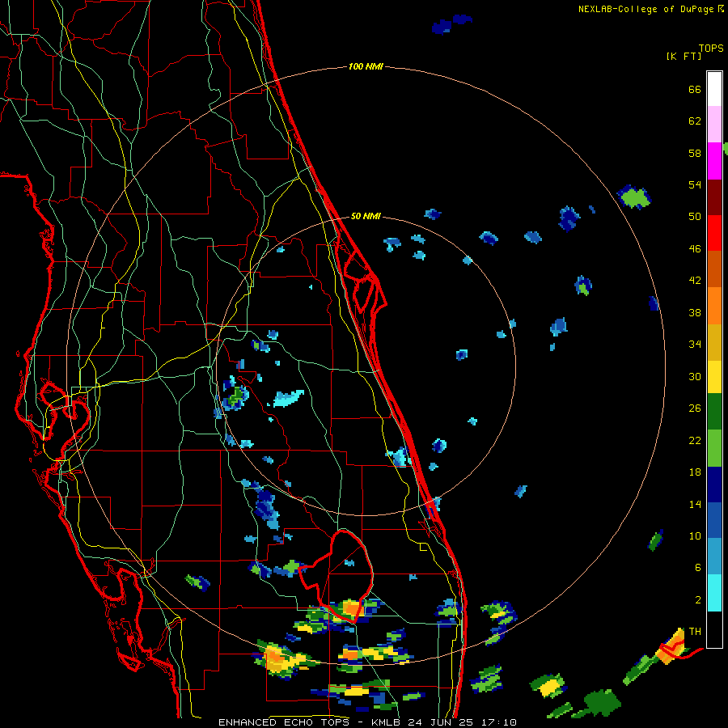Click the legend value 18

(695, 472)
